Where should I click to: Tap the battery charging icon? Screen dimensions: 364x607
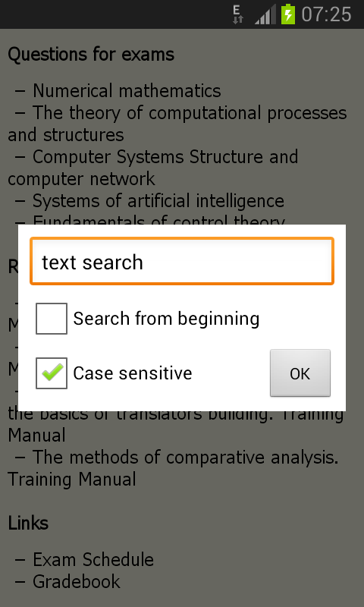[288, 14]
